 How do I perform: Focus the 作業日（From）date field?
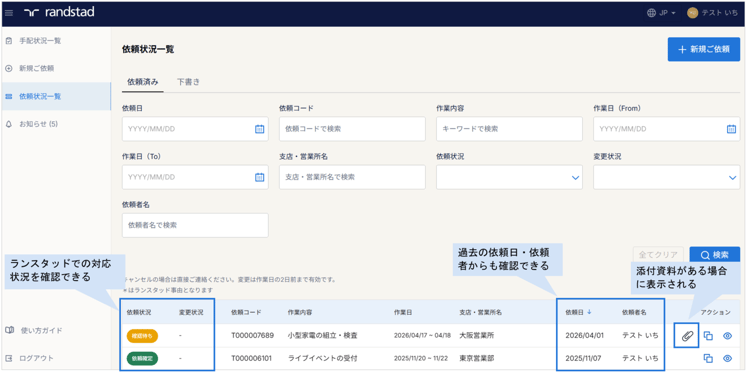coord(666,129)
